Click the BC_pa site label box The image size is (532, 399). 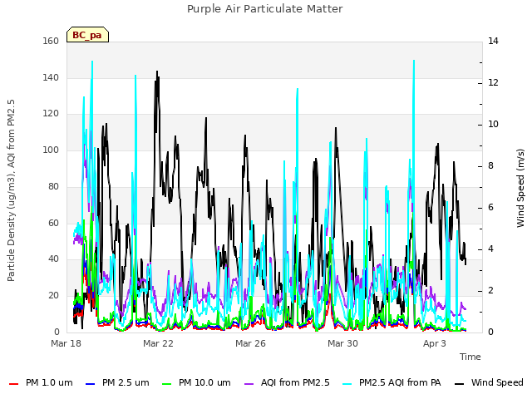[87, 35]
